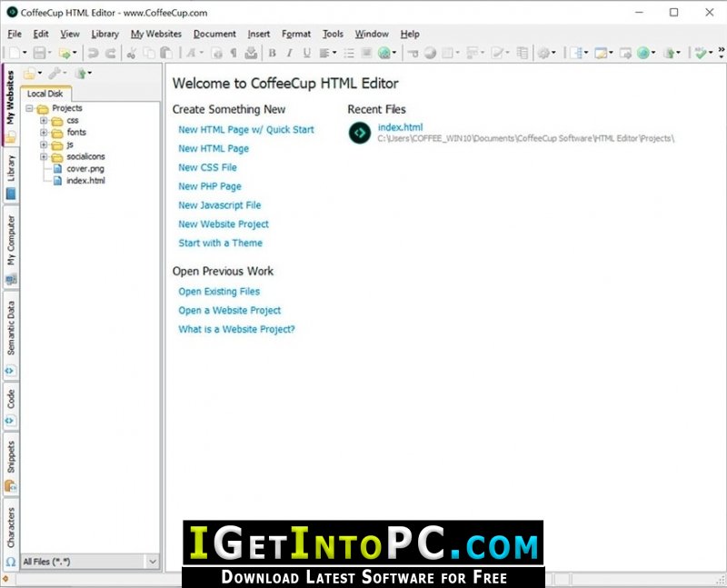This screenshot has height=588, width=727.
Task: Click the folder icon above Local Disk tab
Action: [30, 74]
